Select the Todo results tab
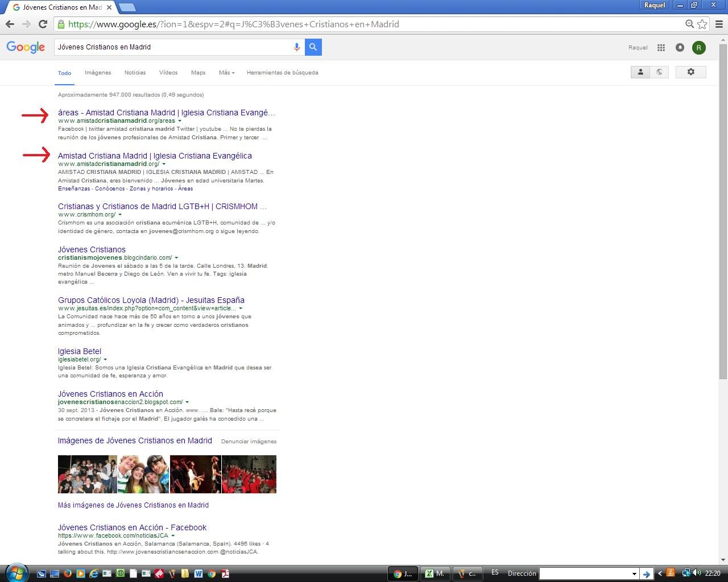The height and width of the screenshot is (582, 728). 65,73
